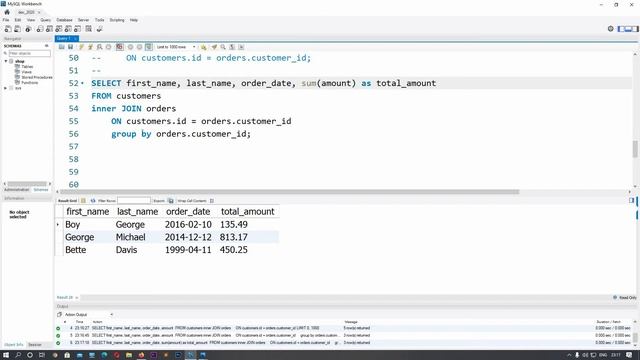
Task: Open the Database menu
Action: 64,20
